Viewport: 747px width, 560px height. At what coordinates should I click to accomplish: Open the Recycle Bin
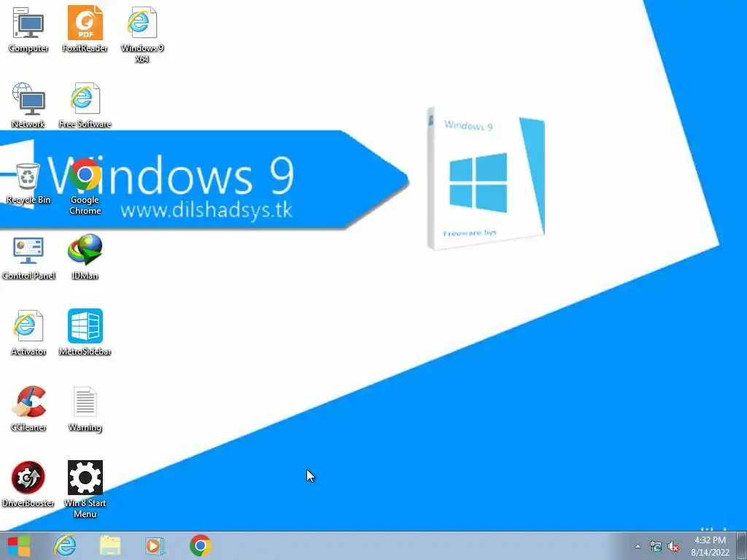[28, 183]
